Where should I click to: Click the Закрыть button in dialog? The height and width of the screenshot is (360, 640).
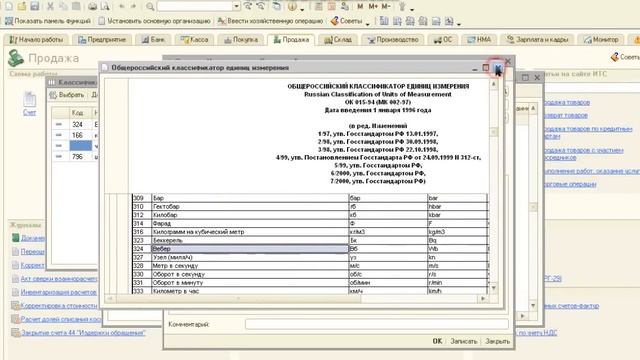pyautogui.click(x=497, y=341)
